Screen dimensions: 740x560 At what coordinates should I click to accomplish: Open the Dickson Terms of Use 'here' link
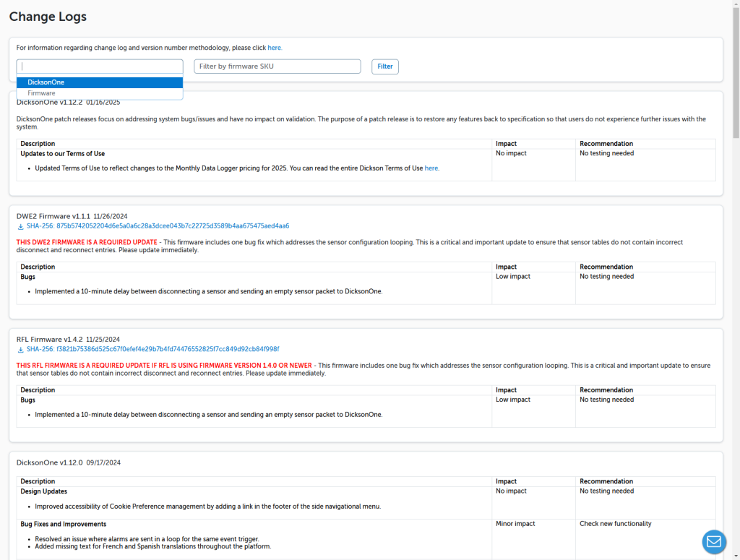click(431, 168)
